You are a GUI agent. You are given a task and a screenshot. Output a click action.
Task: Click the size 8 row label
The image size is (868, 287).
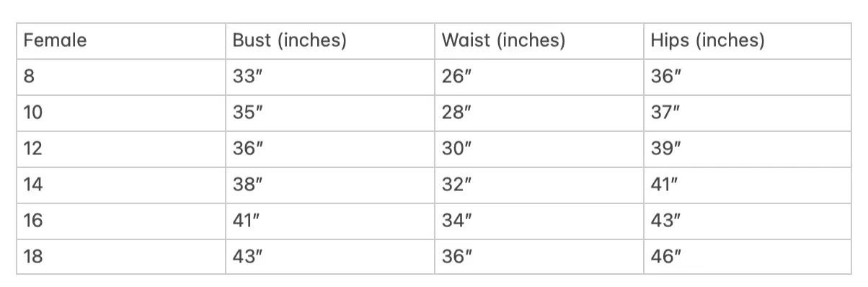121,77
